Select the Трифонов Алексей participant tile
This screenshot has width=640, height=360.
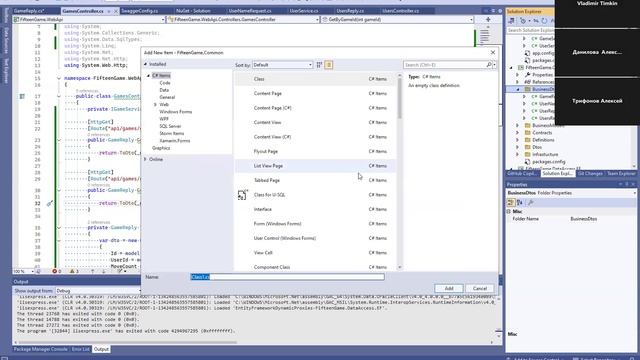click(597, 101)
